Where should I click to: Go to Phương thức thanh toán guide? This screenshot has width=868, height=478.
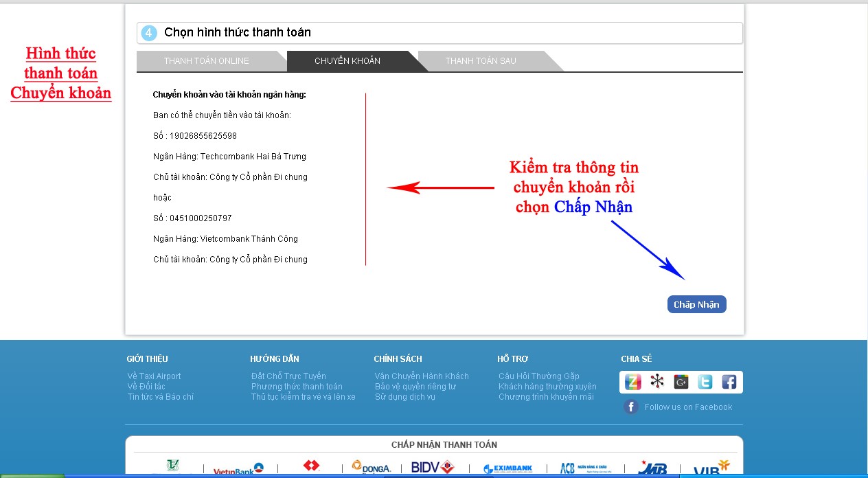[297, 387]
